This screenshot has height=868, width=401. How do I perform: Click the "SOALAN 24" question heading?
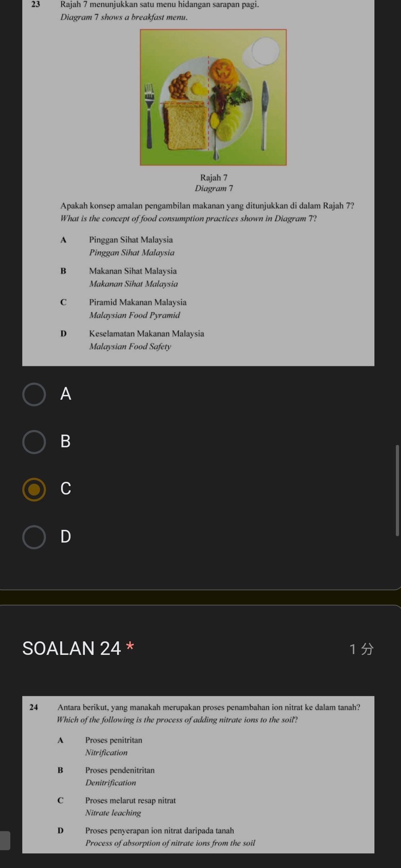tap(71, 649)
